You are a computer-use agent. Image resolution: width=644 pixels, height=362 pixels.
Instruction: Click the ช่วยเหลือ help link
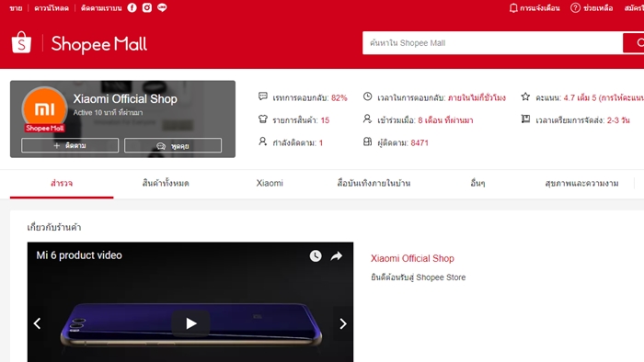click(x=598, y=8)
